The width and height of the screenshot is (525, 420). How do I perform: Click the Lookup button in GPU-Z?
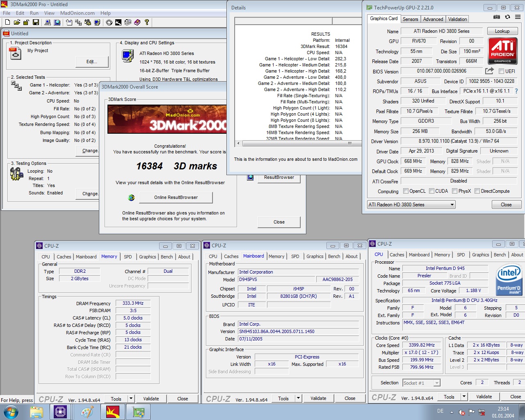point(502,31)
